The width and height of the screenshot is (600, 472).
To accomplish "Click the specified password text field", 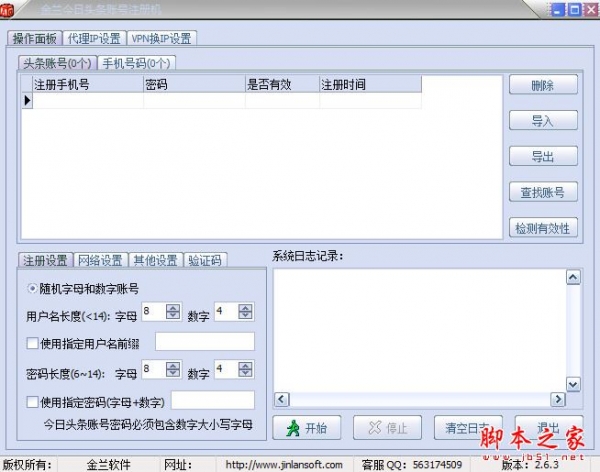I will click(213, 400).
